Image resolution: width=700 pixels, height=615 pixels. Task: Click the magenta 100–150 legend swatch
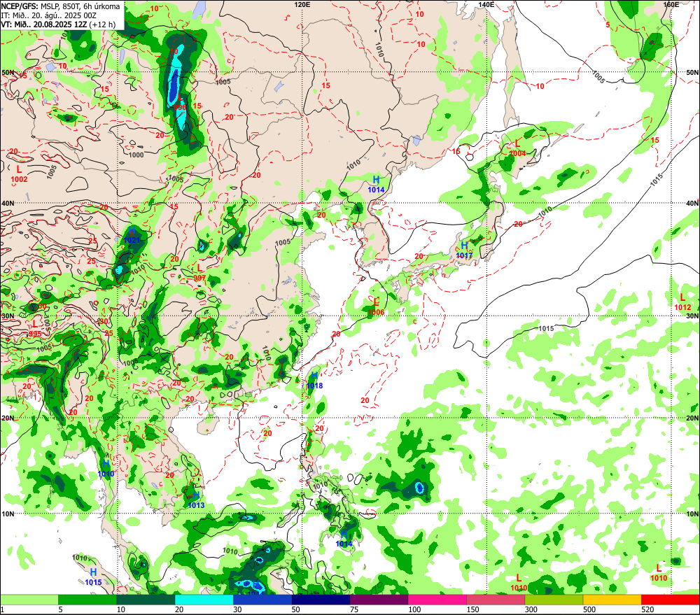coord(437,600)
